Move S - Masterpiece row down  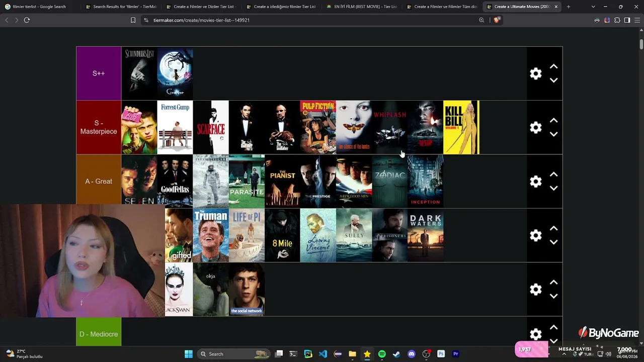pos(553,134)
